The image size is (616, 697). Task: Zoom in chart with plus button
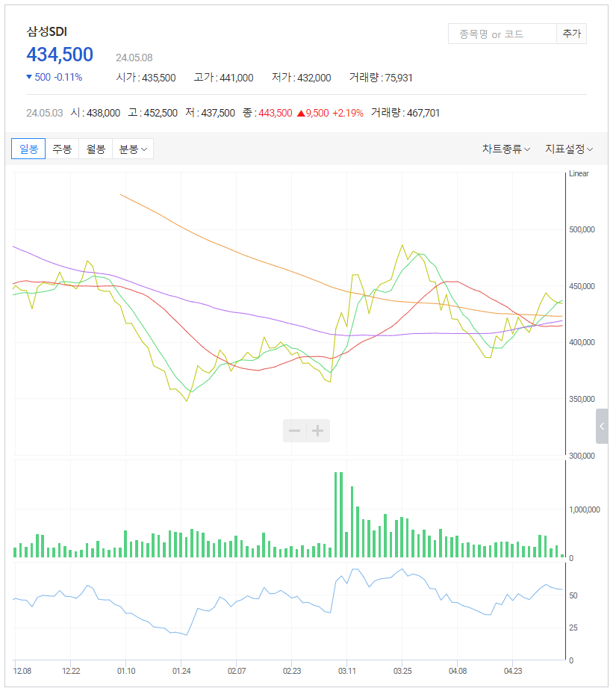click(318, 431)
